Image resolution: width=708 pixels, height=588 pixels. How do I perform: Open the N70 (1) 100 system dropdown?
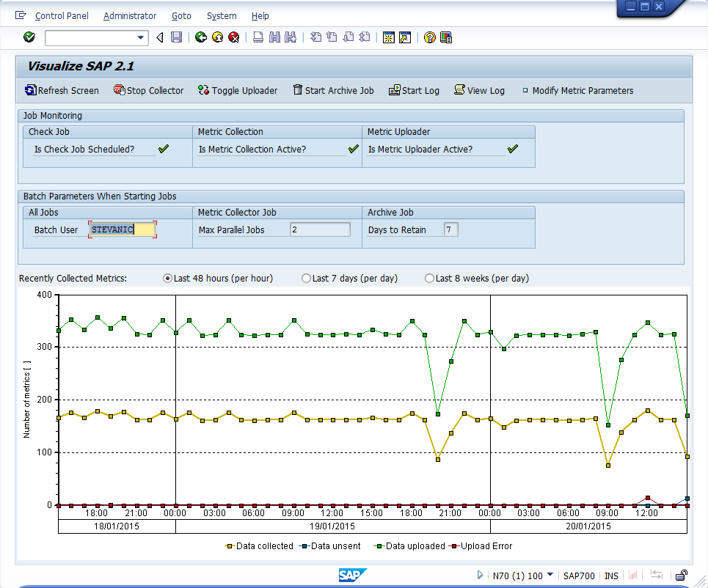coord(550,575)
